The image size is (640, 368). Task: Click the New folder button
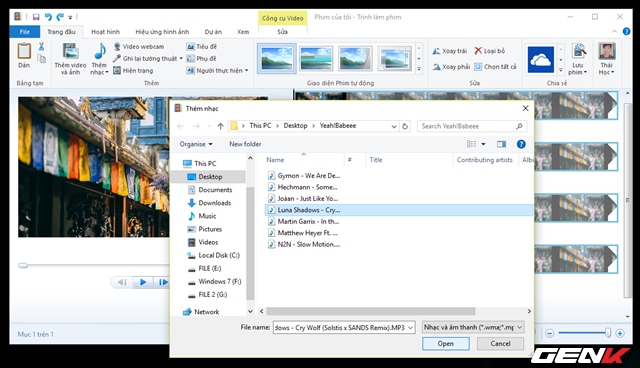coord(245,144)
